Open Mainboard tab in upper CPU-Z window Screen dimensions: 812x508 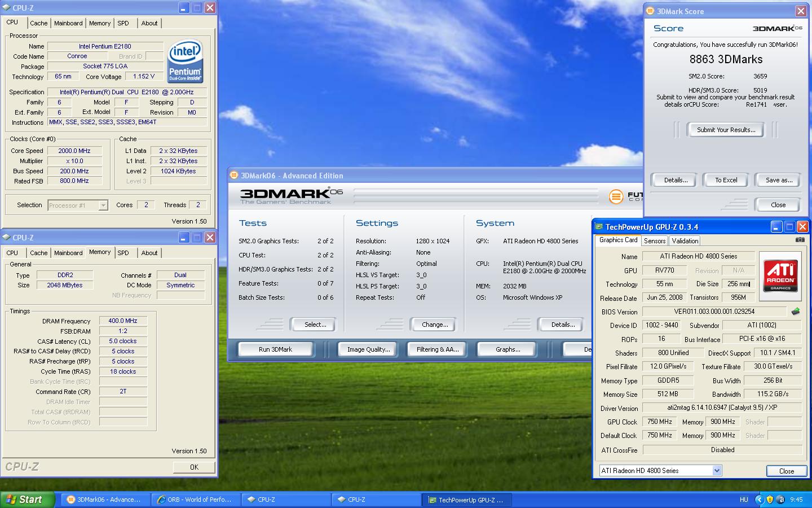coord(68,23)
